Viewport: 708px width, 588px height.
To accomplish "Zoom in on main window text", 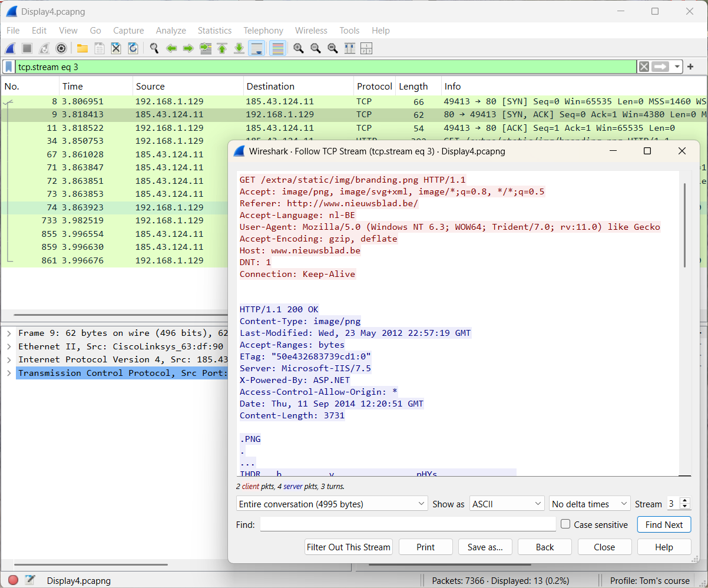I will tap(299, 48).
